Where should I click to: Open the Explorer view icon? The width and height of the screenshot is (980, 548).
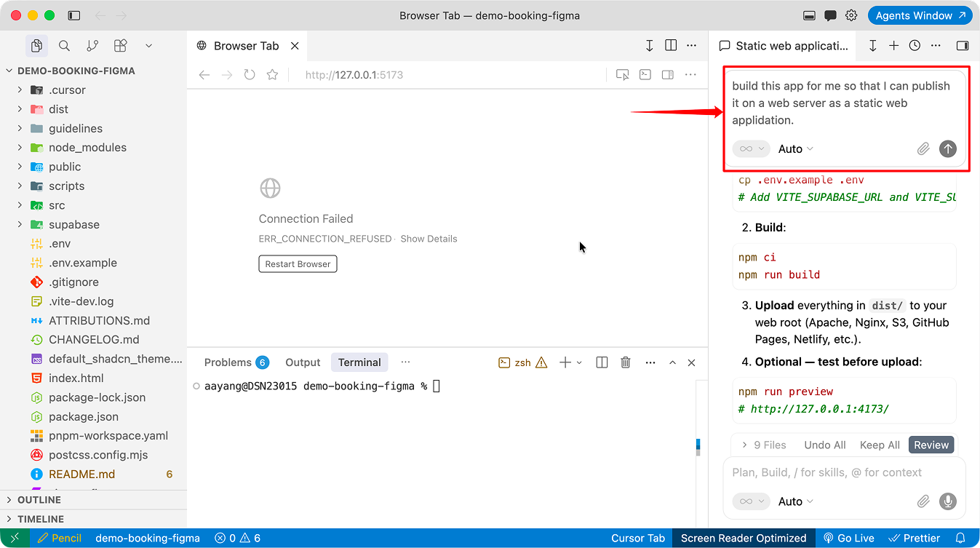tap(36, 46)
